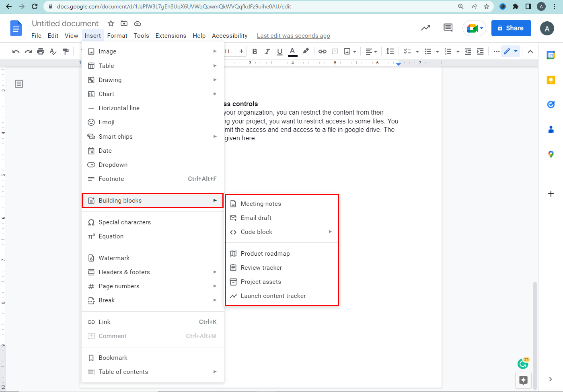This screenshot has height=392, width=563.
Task: Toggle italic formatting in toolbar
Action: click(x=267, y=51)
